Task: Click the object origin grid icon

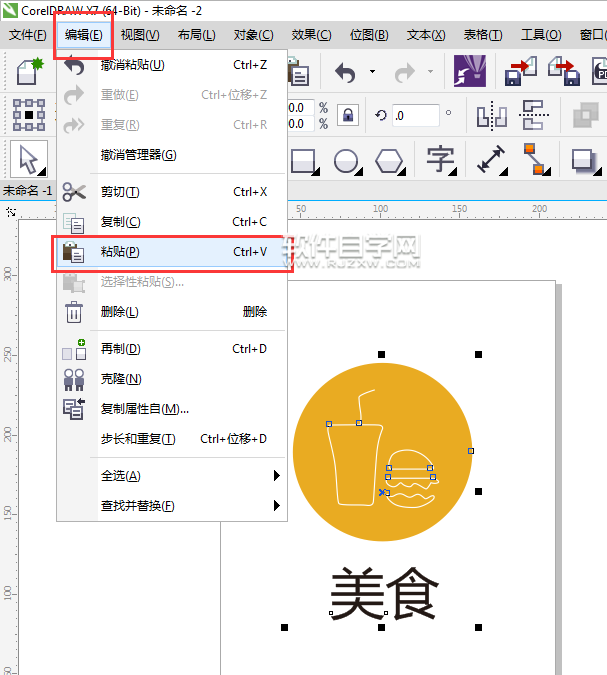Action: [x=29, y=115]
